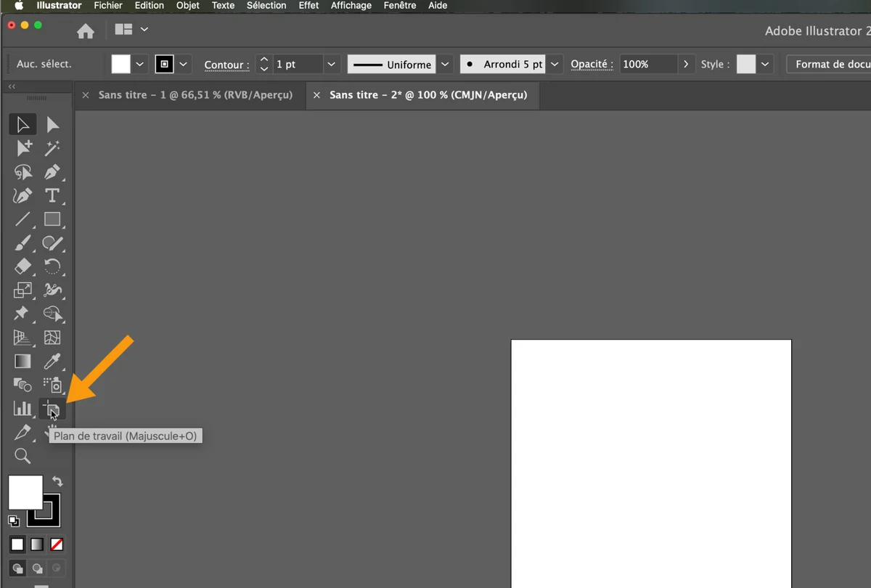Select the Group Selection tool with plus
871x588 pixels.
[x=23, y=148]
